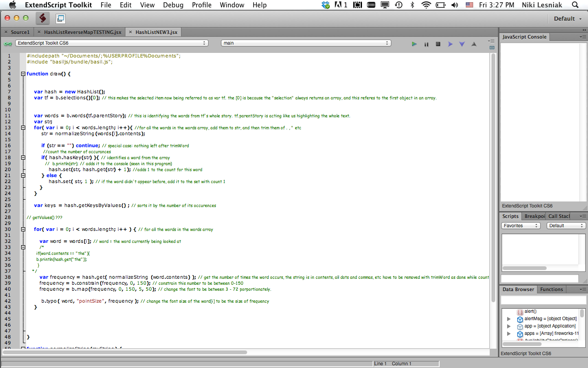Open Default dropdown in Scripts panel

(x=566, y=226)
